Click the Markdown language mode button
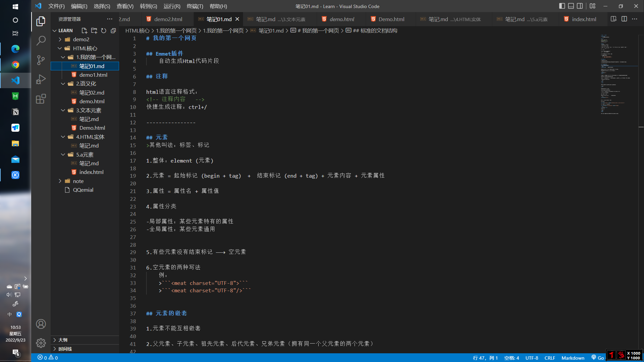The image size is (644, 362). tap(573, 358)
